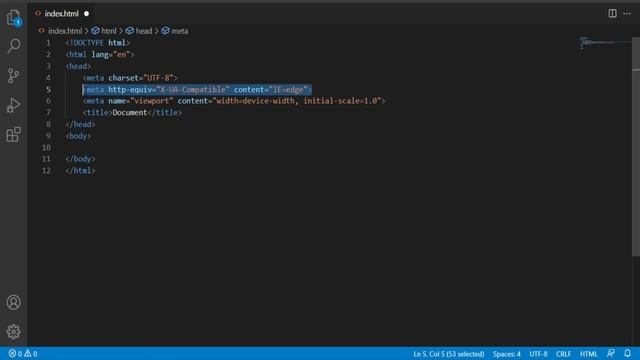Screen dimensions: 640x360
Task: Change language mode HTML
Action: [588, 354]
